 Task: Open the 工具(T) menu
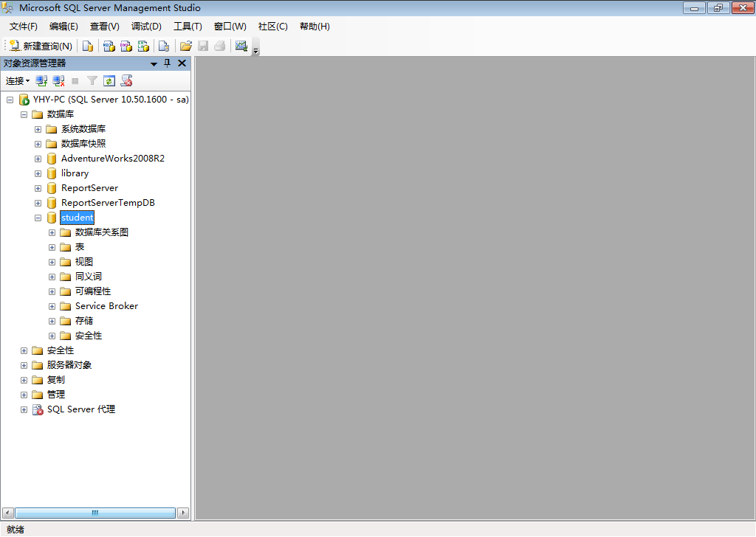point(188,27)
